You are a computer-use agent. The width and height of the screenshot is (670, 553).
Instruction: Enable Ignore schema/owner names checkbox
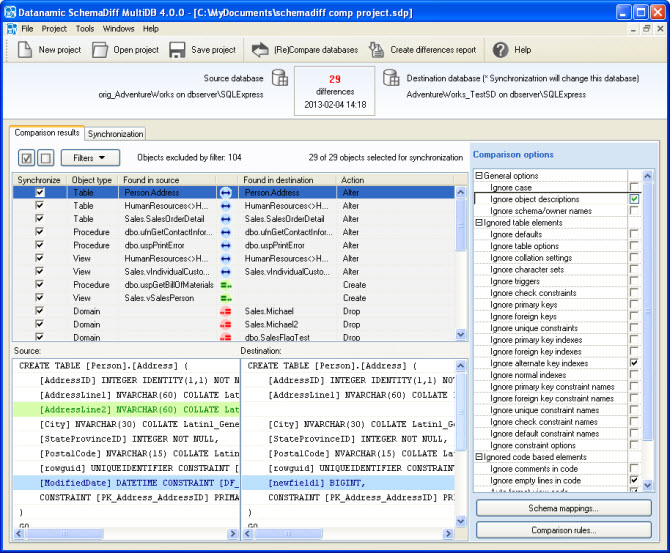[634, 211]
